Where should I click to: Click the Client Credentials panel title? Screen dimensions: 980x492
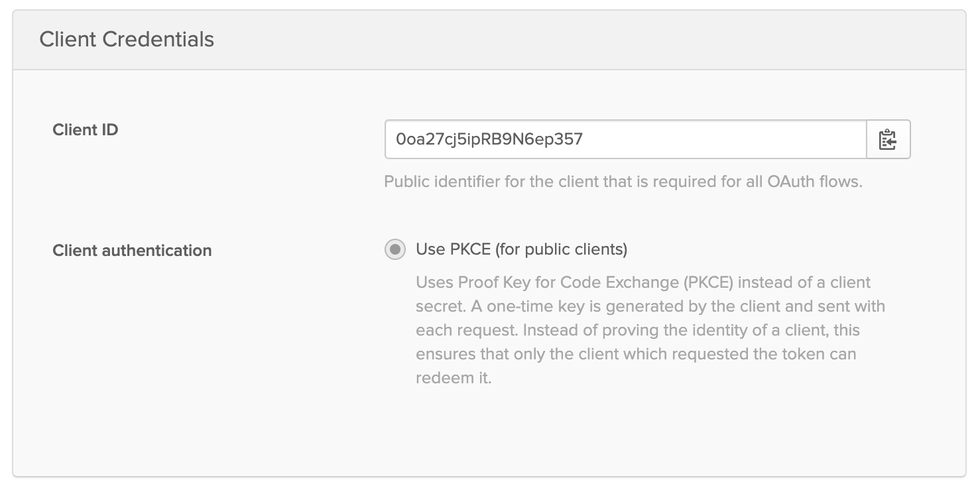pos(127,39)
